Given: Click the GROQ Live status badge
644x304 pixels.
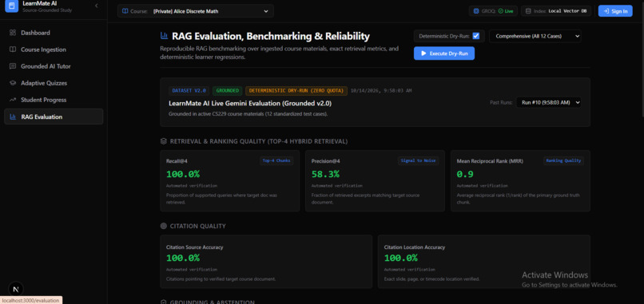Looking at the screenshot, I should click(493, 11).
